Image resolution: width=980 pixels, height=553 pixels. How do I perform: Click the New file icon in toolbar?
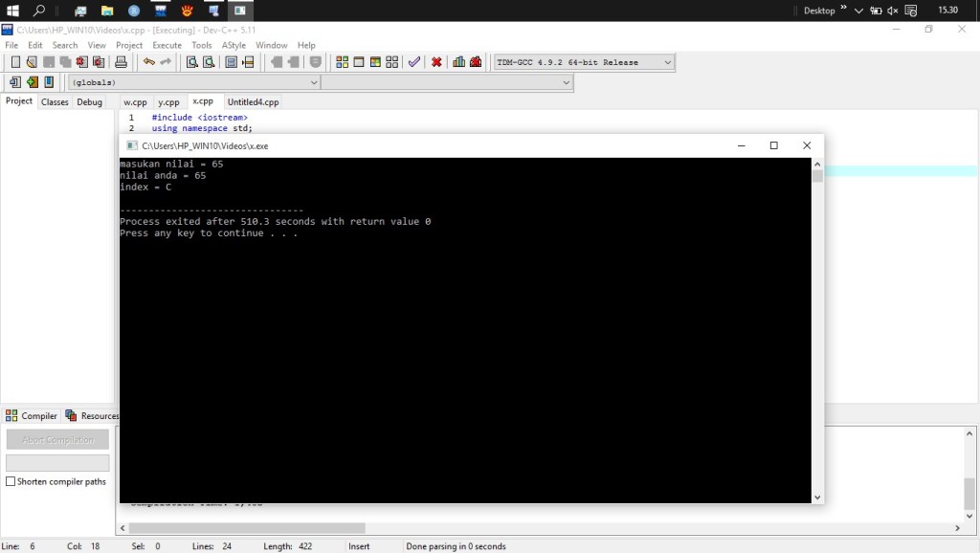click(x=15, y=62)
